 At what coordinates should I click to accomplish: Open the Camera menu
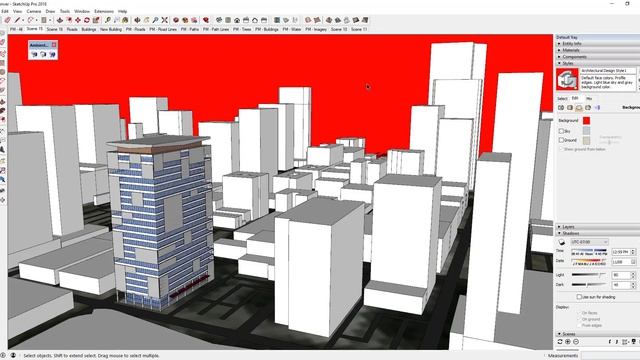click(x=33, y=11)
